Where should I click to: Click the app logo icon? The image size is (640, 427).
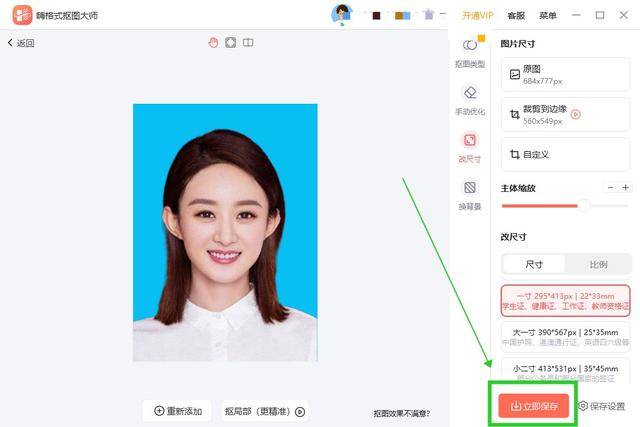coord(22,15)
